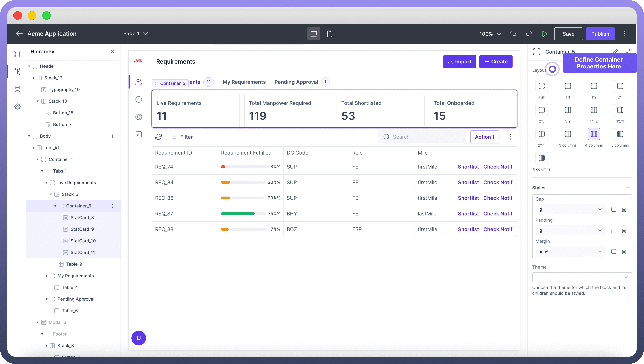Switch to the My Requirements tab

[x=244, y=82]
